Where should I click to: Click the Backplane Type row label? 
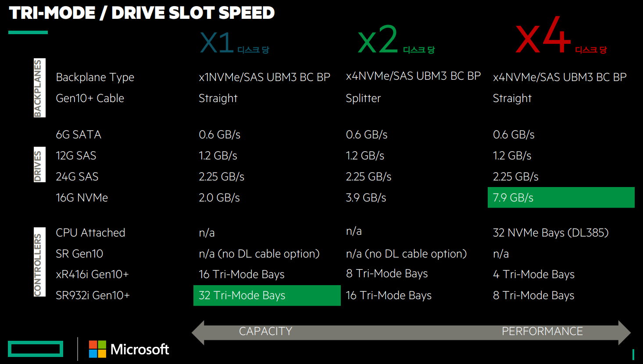(x=95, y=78)
